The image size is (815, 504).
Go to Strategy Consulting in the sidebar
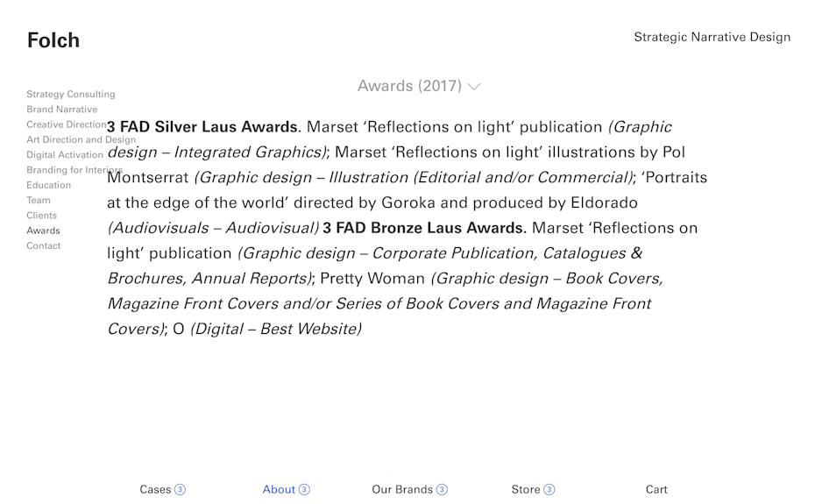[x=71, y=95]
